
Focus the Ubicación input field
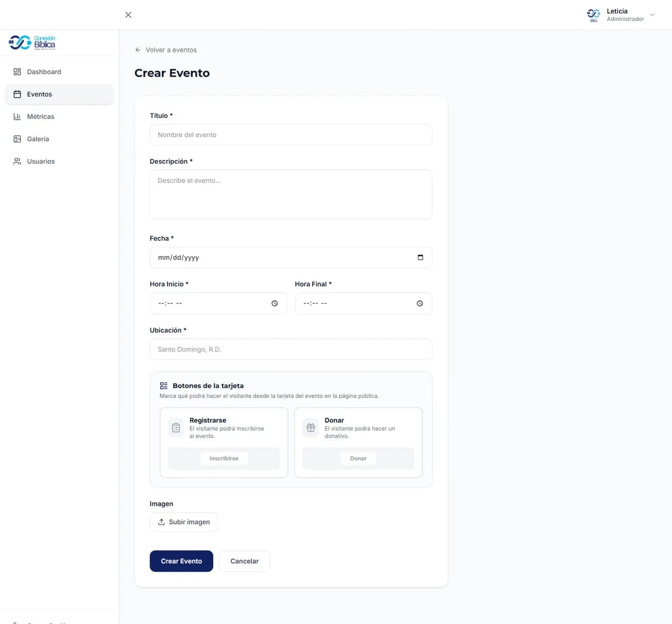click(x=291, y=349)
